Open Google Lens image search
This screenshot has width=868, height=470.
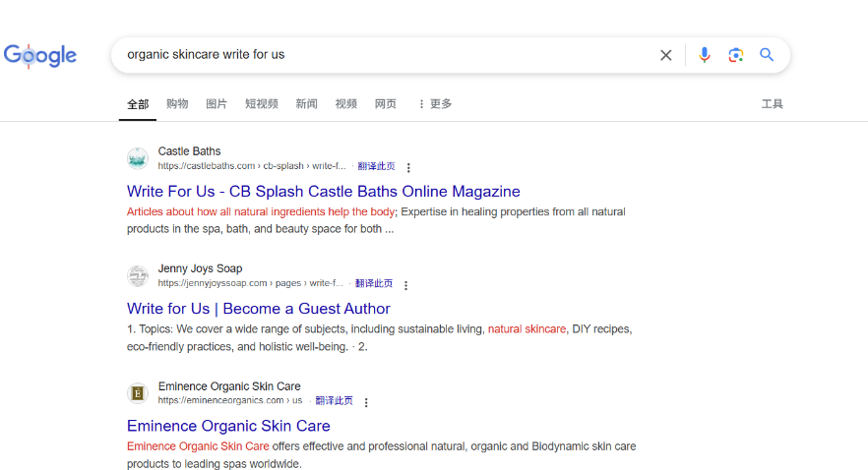(x=735, y=55)
